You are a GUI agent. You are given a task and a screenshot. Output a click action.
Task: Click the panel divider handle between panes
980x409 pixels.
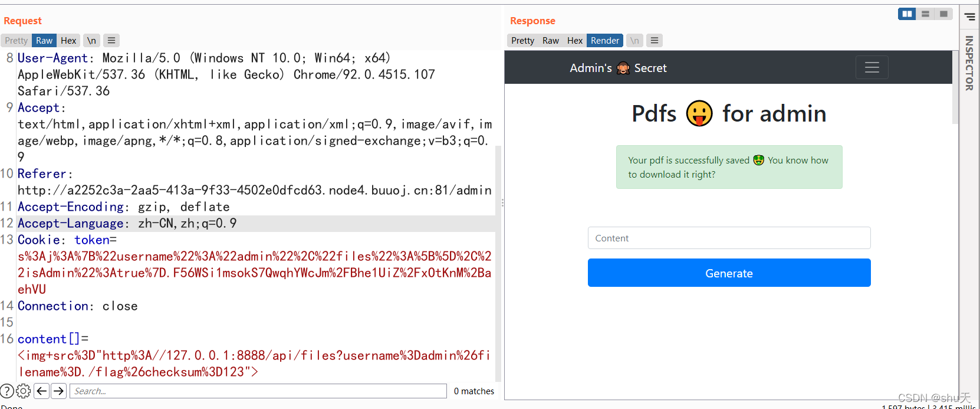(502, 202)
